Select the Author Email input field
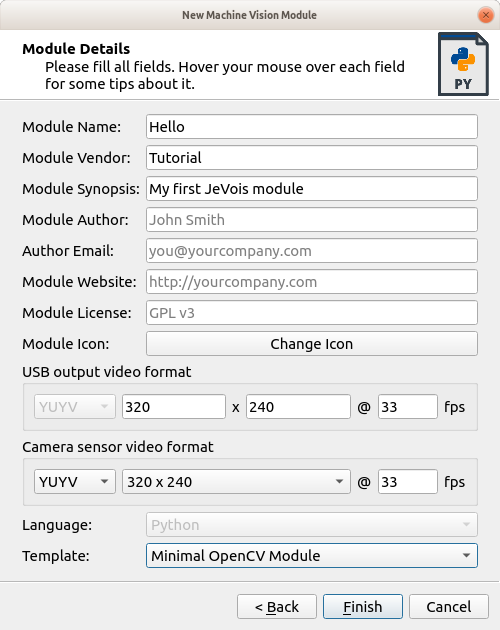Image resolution: width=500 pixels, height=630 pixels. click(x=312, y=250)
